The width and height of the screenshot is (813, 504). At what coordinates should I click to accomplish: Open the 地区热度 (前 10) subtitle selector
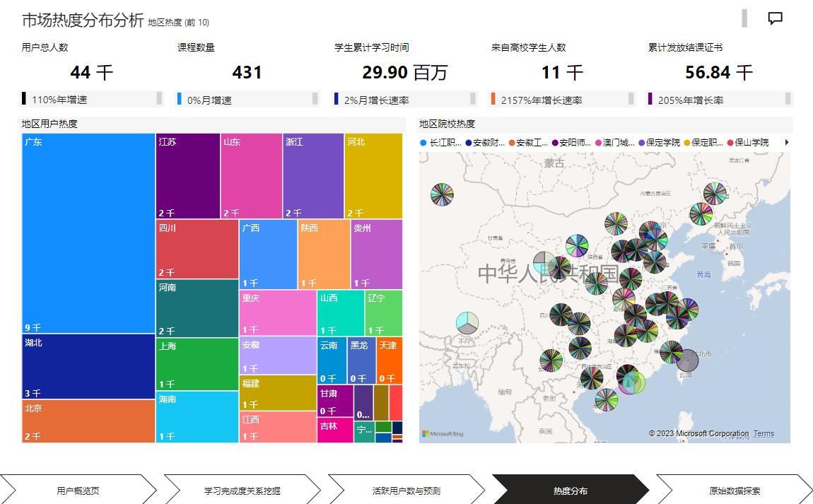178,23
